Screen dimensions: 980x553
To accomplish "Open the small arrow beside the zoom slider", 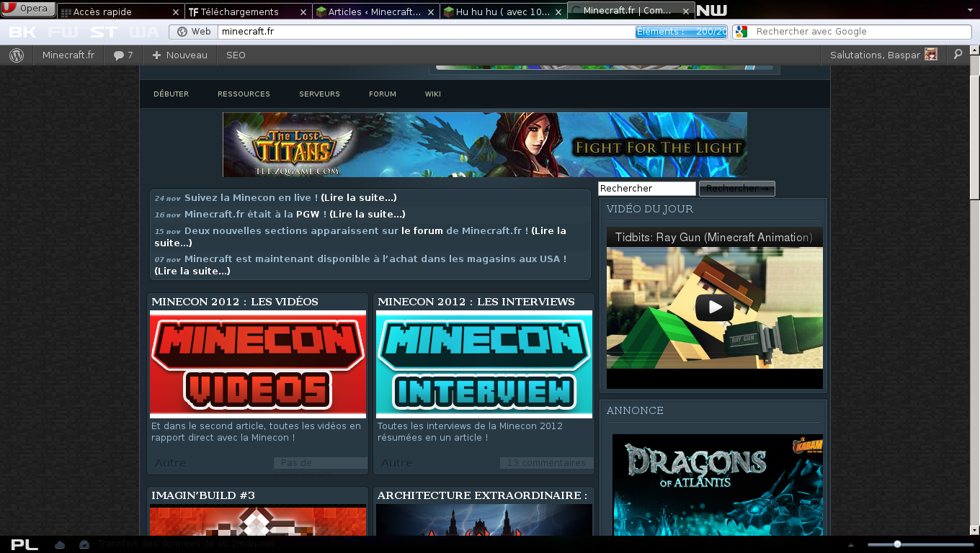I will [x=851, y=545].
